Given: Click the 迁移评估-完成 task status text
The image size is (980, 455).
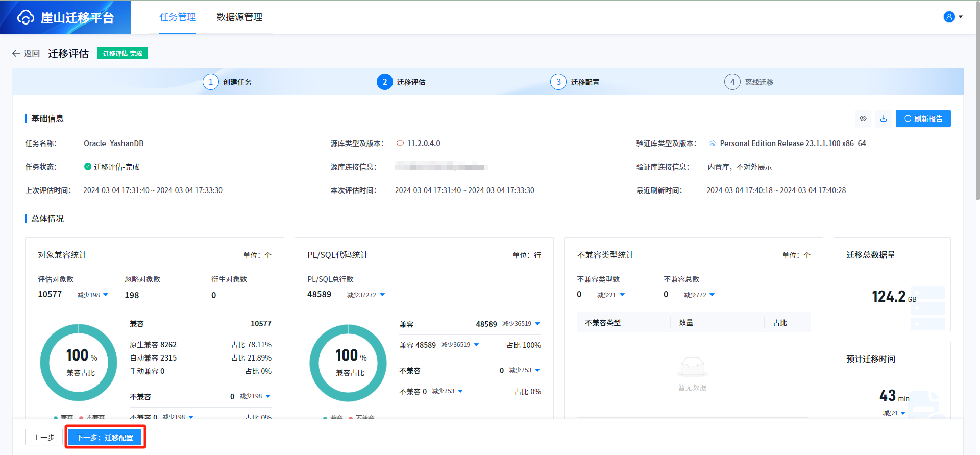Looking at the screenshot, I should [x=116, y=167].
